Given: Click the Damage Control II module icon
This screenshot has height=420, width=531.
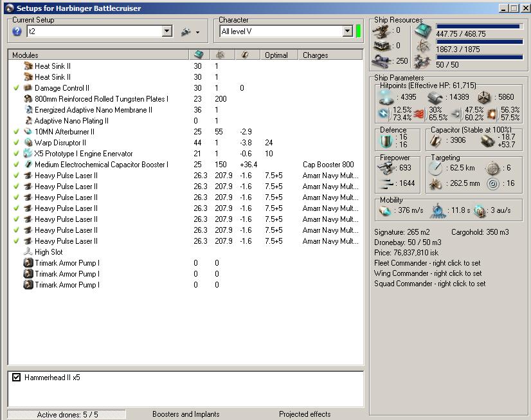Looking at the screenshot, I should [28, 88].
